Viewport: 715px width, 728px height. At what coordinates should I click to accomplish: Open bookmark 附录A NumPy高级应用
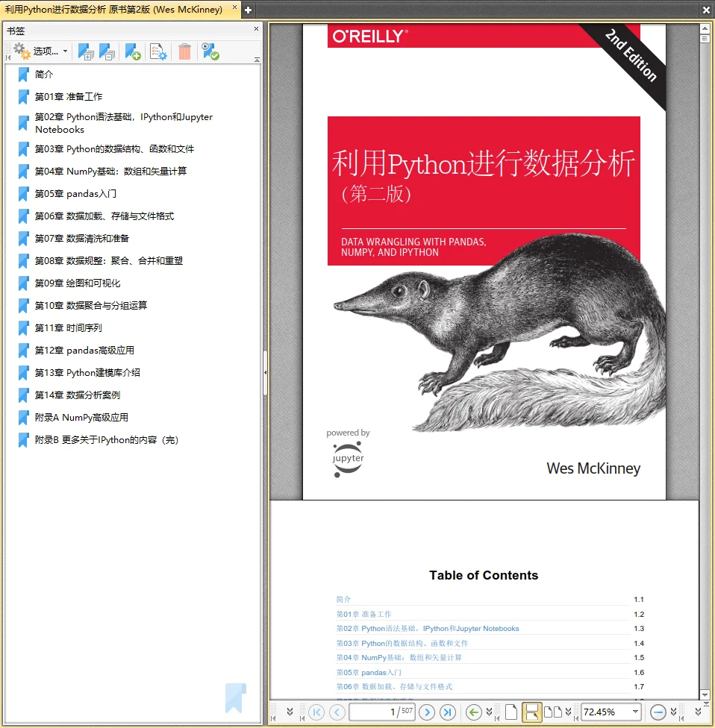pos(81,418)
